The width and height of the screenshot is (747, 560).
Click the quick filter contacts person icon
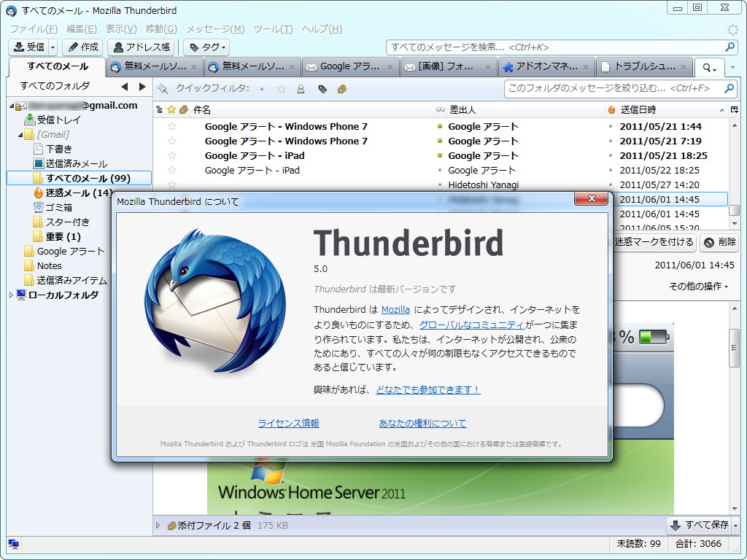click(x=301, y=87)
